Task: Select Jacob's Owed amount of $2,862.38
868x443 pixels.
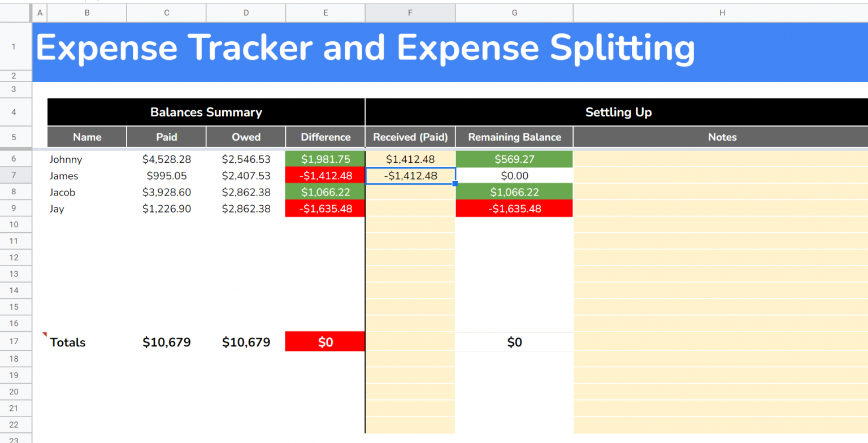Action: 246,192
